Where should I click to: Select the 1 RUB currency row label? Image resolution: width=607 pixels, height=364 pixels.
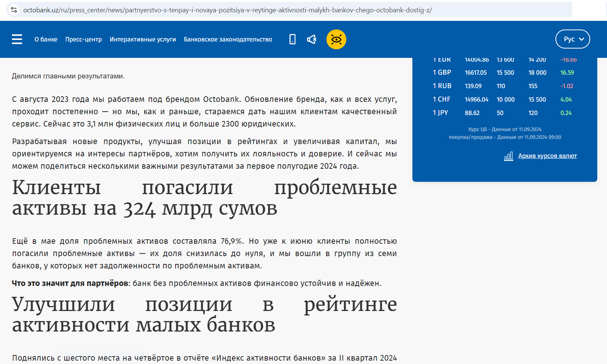(442, 86)
